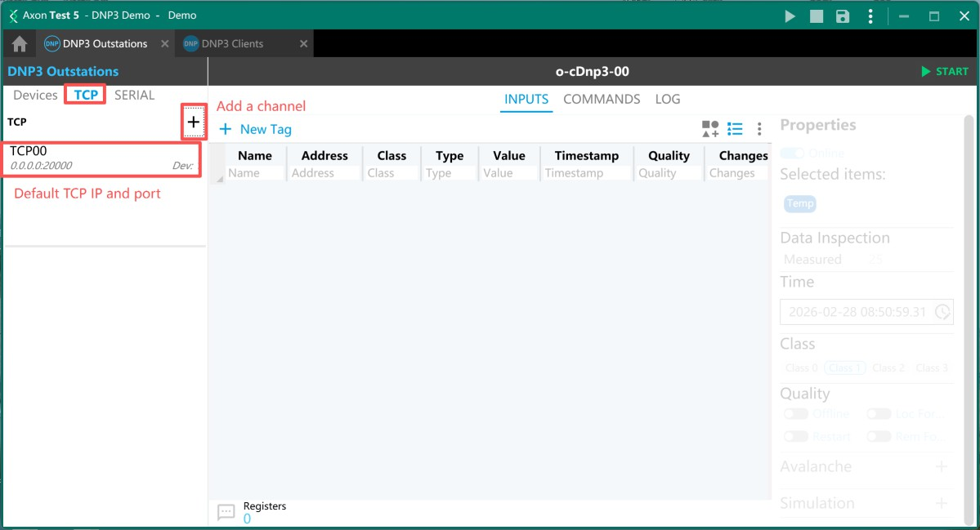This screenshot has height=530, width=980.
Task: Switch to the COMMANDS tab
Action: coord(602,99)
